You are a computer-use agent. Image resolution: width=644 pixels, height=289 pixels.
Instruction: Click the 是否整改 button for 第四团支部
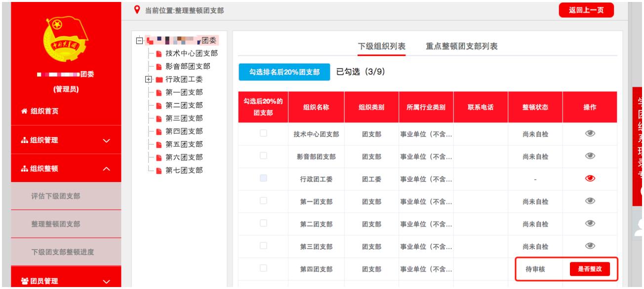click(x=590, y=269)
